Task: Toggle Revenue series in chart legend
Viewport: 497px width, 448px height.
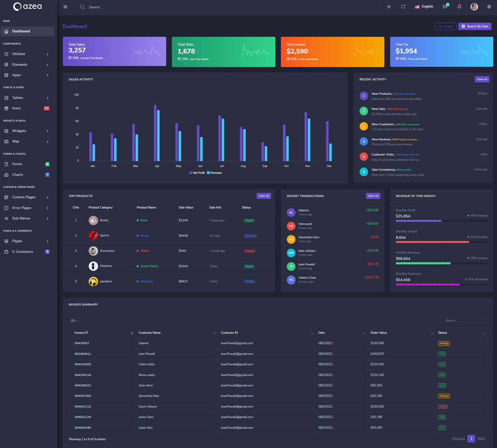Action: pos(214,173)
